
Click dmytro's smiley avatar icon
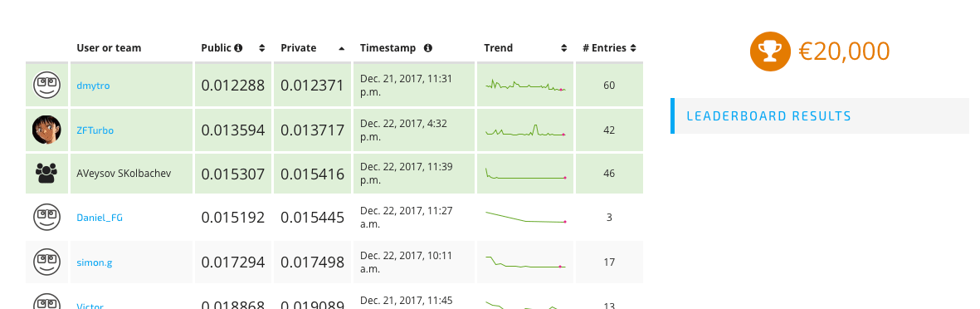pos(46,85)
